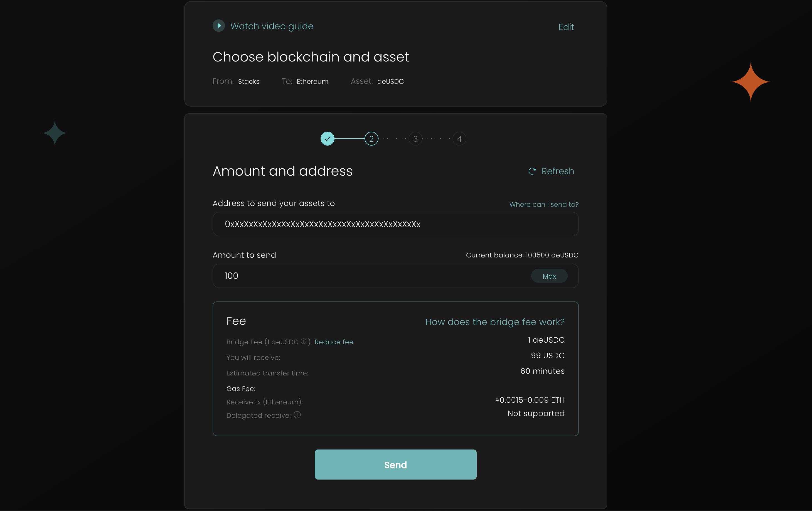Click the completed step one checkmark

click(x=328, y=139)
